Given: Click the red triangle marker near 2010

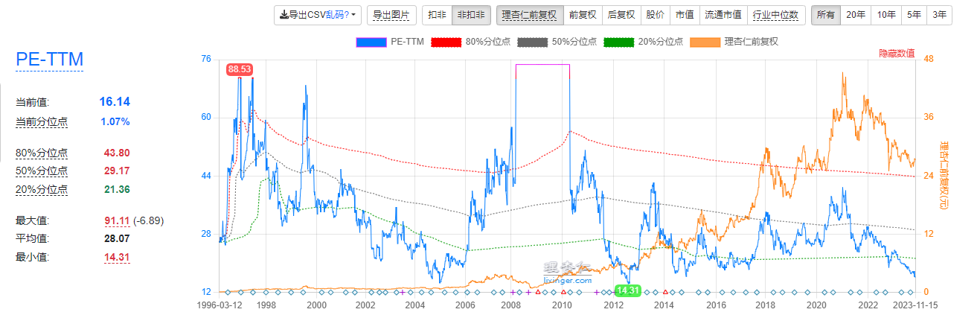Looking at the screenshot, I should click(x=563, y=292).
